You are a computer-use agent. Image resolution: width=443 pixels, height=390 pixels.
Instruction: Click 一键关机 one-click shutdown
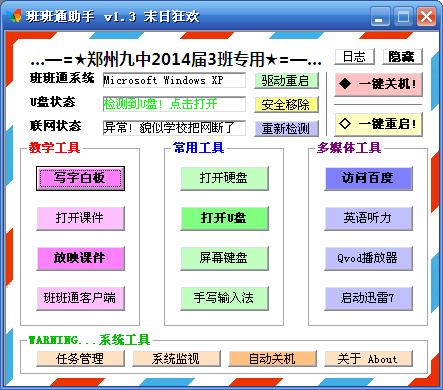tap(378, 84)
